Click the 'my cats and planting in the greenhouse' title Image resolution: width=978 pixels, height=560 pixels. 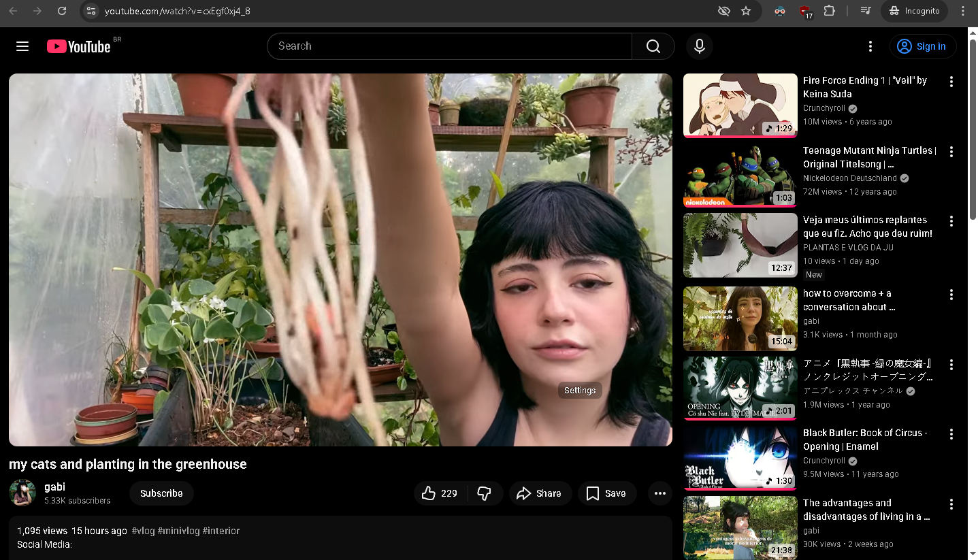[x=128, y=464]
